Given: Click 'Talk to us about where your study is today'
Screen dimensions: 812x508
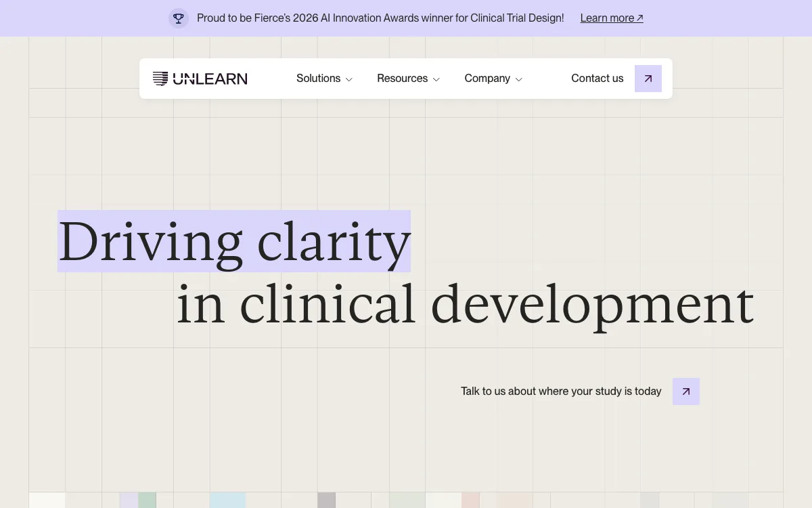Looking at the screenshot, I should click(561, 391).
